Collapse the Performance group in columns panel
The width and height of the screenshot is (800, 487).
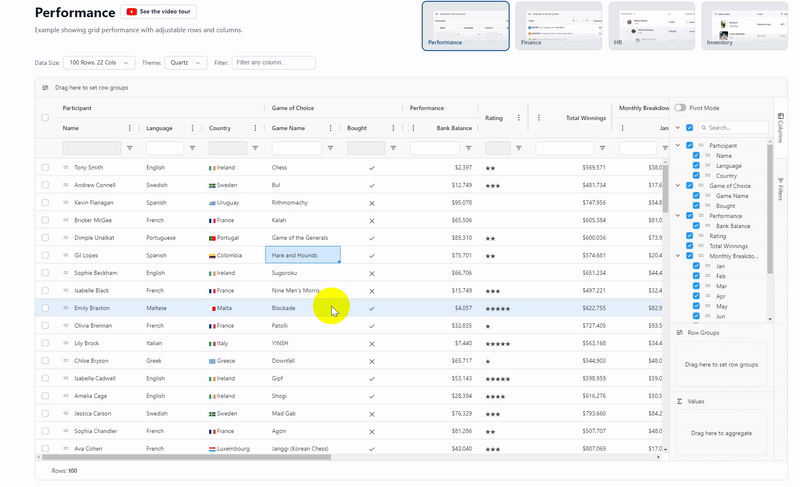point(678,216)
